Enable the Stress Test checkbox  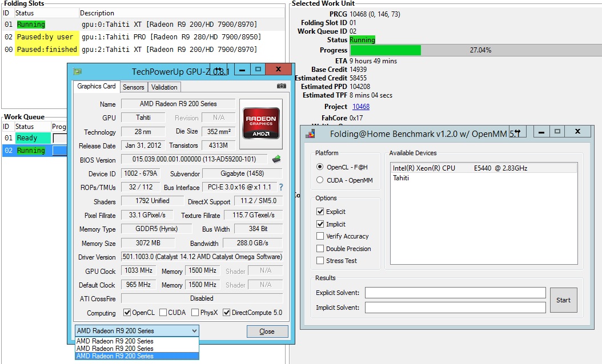320,260
